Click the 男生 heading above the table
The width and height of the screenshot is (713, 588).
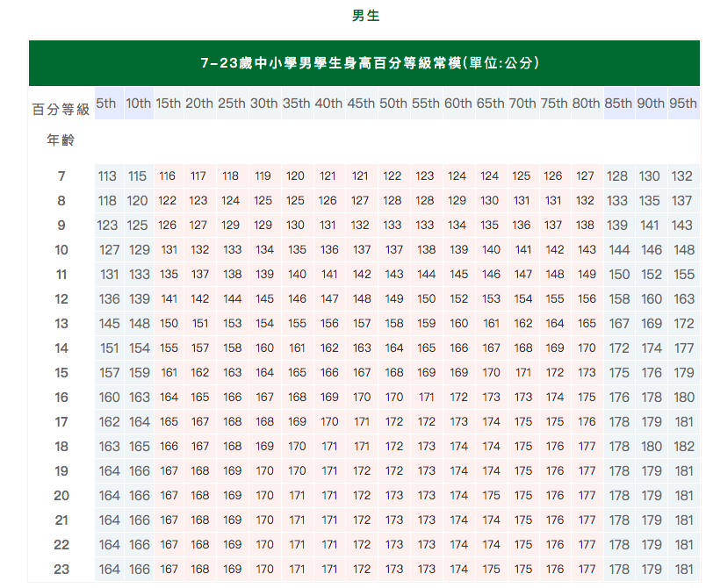(x=365, y=16)
